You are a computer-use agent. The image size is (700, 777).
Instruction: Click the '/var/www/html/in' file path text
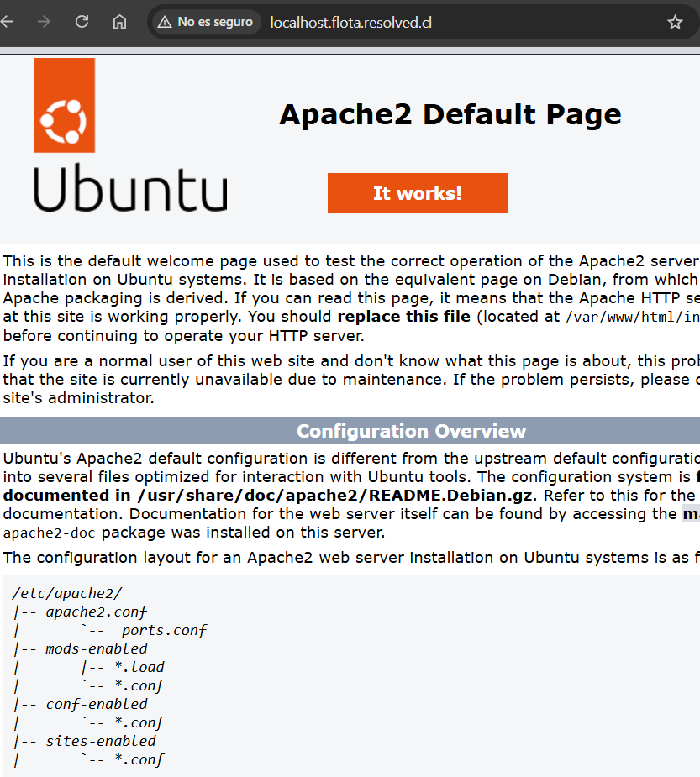[633, 317]
